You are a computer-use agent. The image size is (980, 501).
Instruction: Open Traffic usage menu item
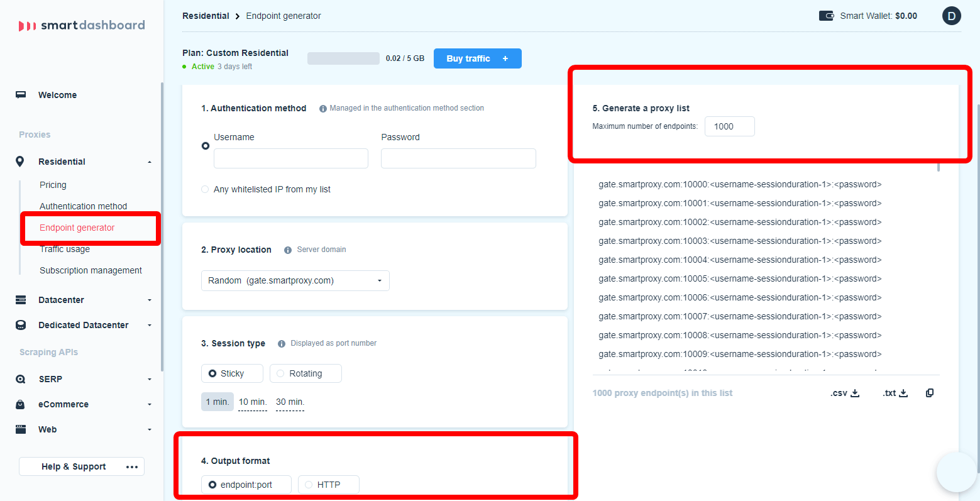[x=65, y=249]
